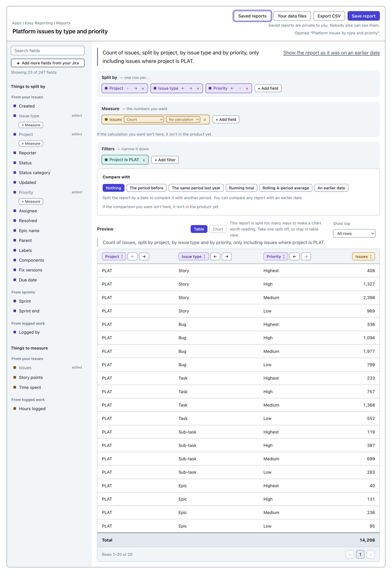The height and width of the screenshot is (588, 392).
Task: Remove the Project is PLAT filter
Action: (x=144, y=160)
